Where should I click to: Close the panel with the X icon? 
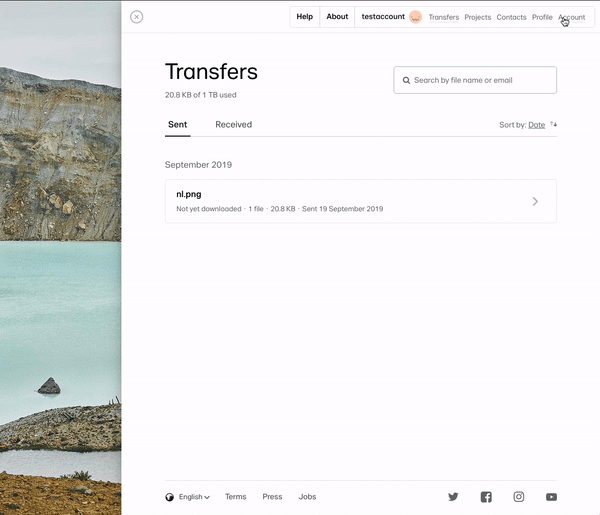tap(137, 17)
